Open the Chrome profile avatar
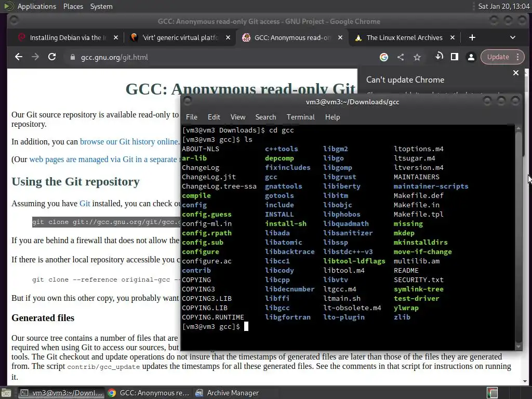This screenshot has width=532, height=399. 471,57
